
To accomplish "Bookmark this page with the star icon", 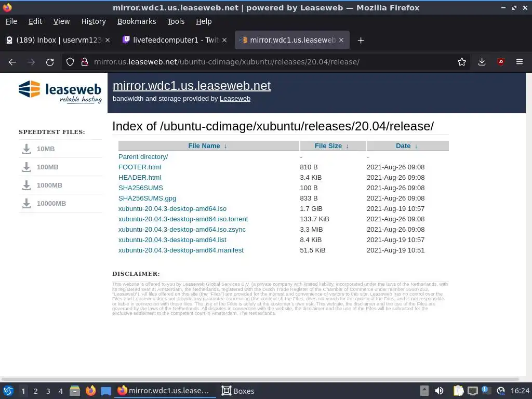I will [461, 62].
